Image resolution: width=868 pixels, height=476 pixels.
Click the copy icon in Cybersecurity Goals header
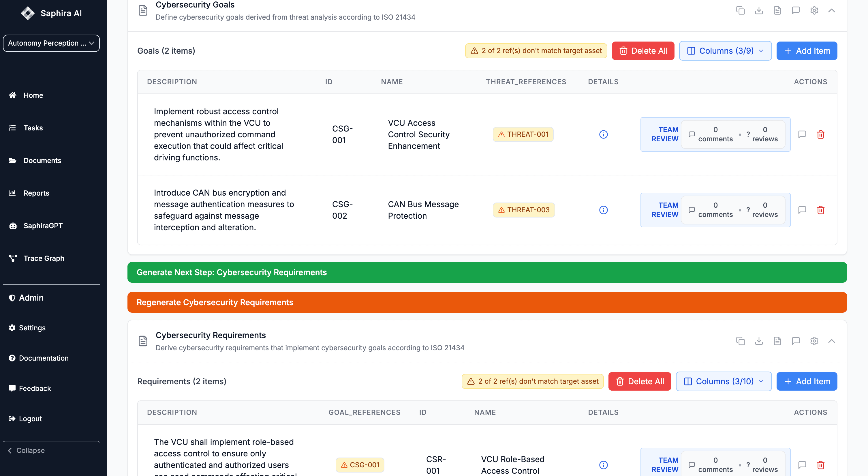740,10
